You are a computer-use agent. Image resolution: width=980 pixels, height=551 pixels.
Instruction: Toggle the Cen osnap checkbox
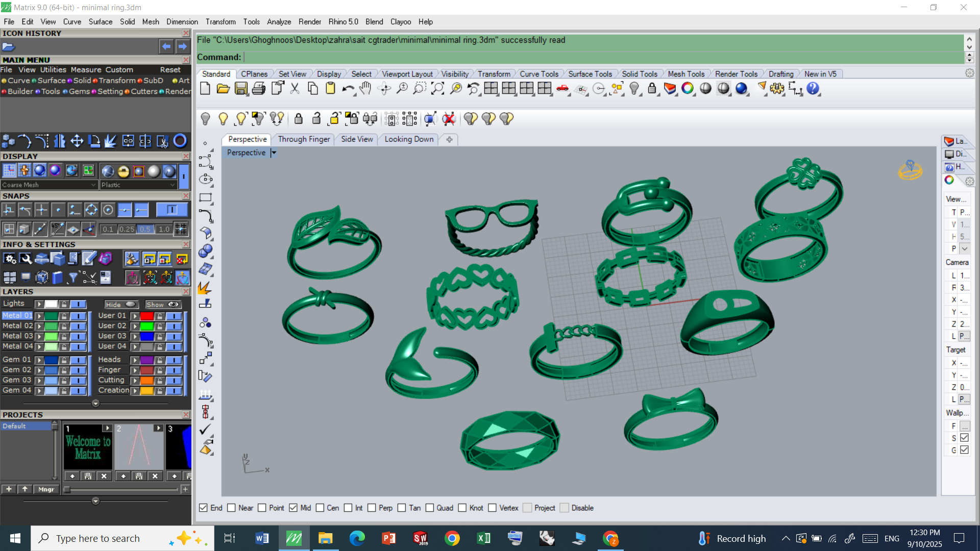[x=320, y=508]
